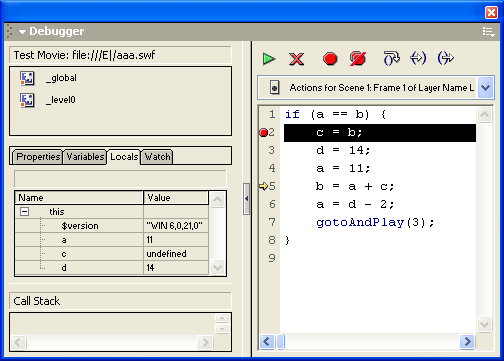This screenshot has height=361, width=504.
Task: Click code pane horizontal scroll left arrow
Action: (266, 341)
